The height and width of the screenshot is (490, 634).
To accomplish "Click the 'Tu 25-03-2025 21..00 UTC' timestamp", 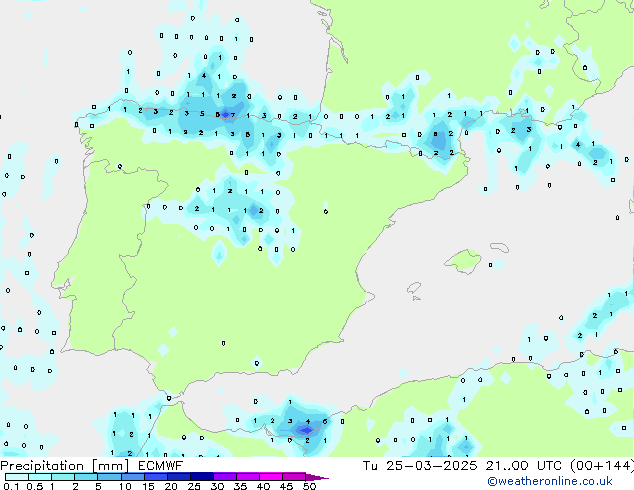I will 462,466.
